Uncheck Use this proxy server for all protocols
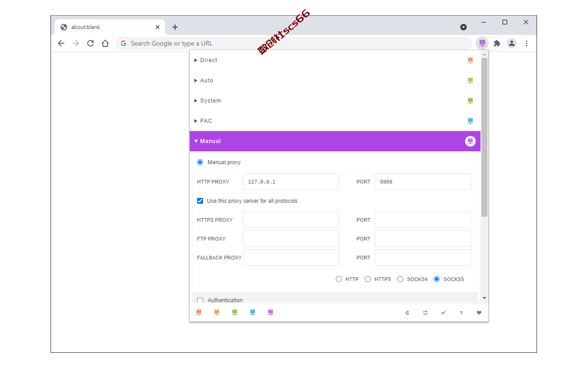 200,201
